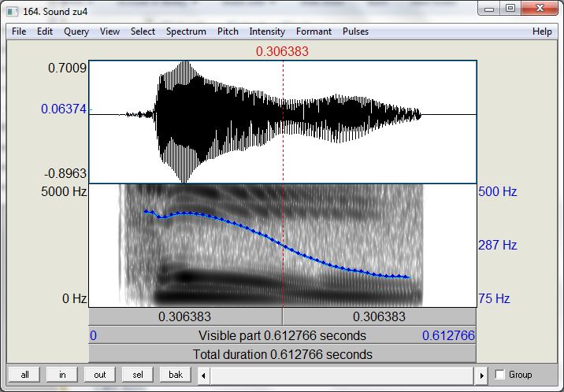Open the File menu
This screenshot has height=392, width=564.
[19, 31]
